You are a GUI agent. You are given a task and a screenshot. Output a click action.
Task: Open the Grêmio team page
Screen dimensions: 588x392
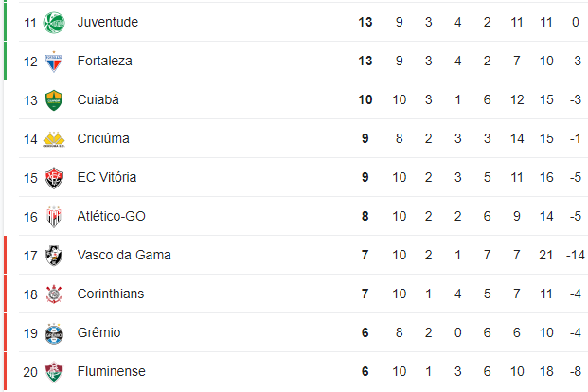pyautogui.click(x=99, y=332)
